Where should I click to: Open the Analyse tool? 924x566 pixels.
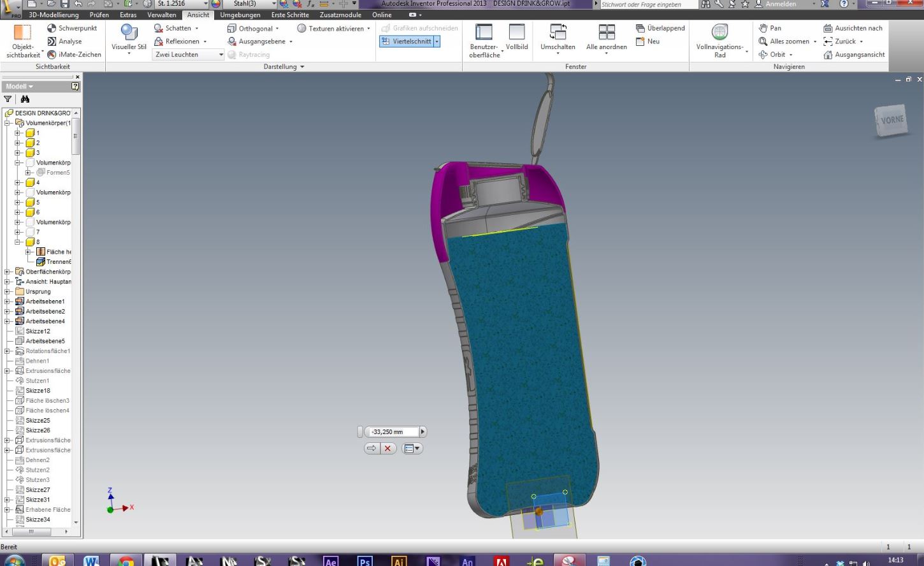[x=65, y=41]
